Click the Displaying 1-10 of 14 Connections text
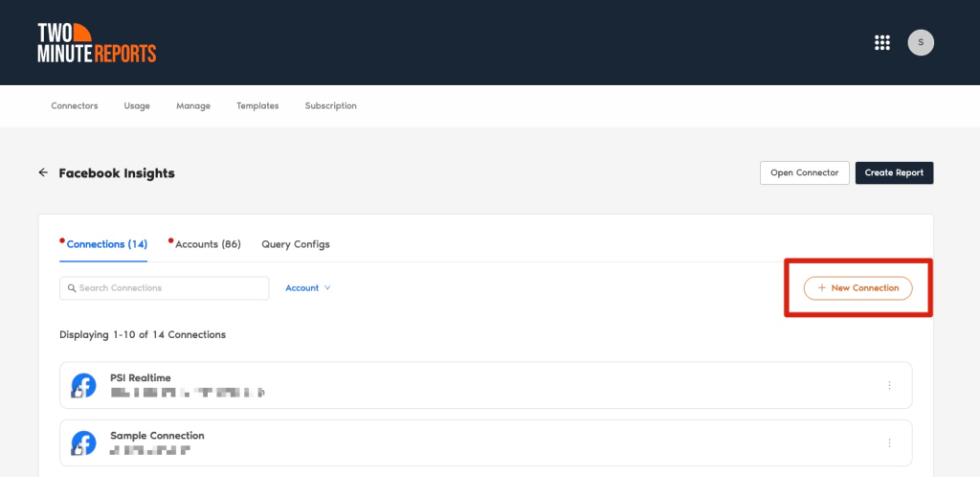The height and width of the screenshot is (477, 980). 143,334
